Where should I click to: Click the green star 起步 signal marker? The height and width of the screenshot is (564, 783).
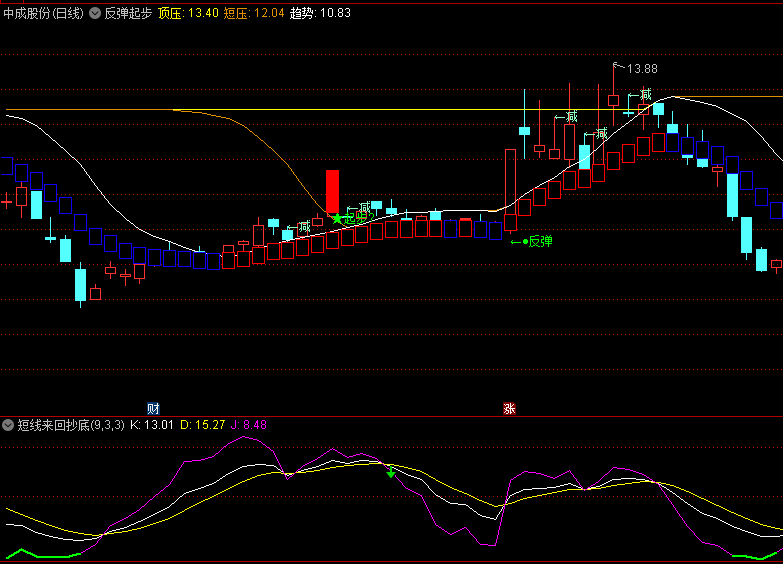tap(337, 218)
